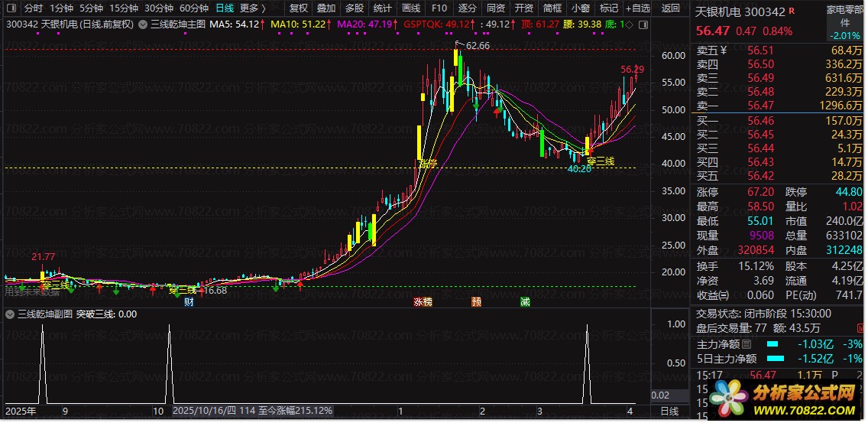
Task: Click the 财 financial marker icon
Action: [x=188, y=302]
